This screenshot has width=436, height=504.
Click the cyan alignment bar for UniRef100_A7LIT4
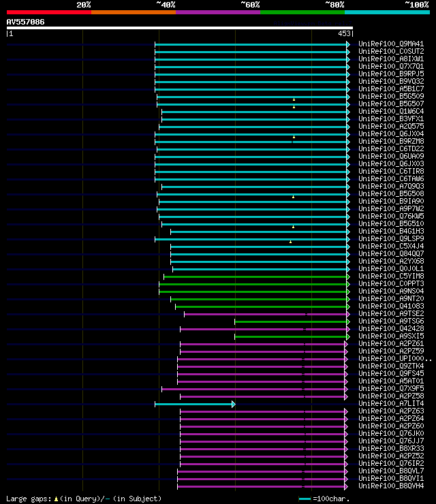193,404
